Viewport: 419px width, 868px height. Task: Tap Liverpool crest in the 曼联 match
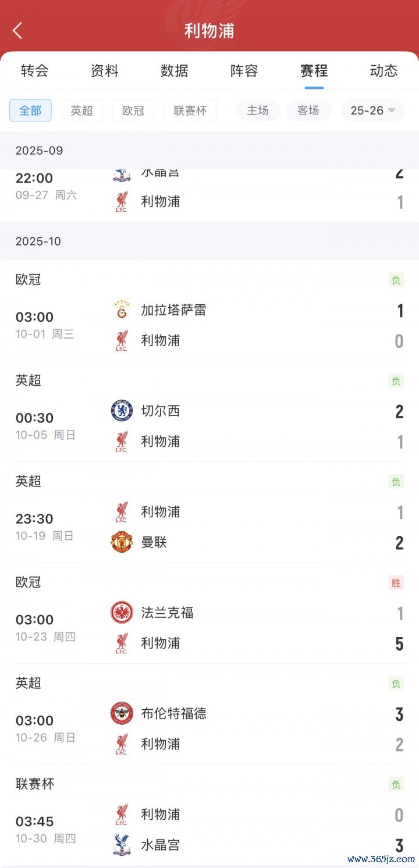pos(122,512)
